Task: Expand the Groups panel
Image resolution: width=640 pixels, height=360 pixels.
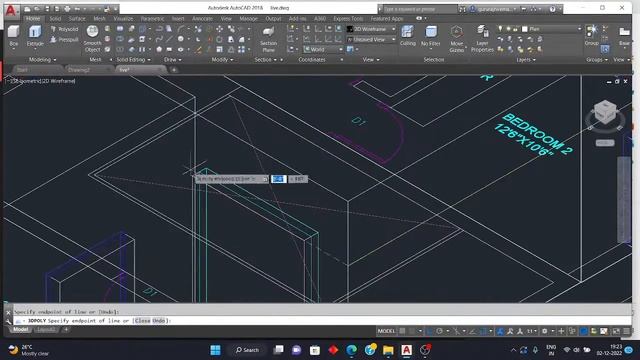Action: 597,60
